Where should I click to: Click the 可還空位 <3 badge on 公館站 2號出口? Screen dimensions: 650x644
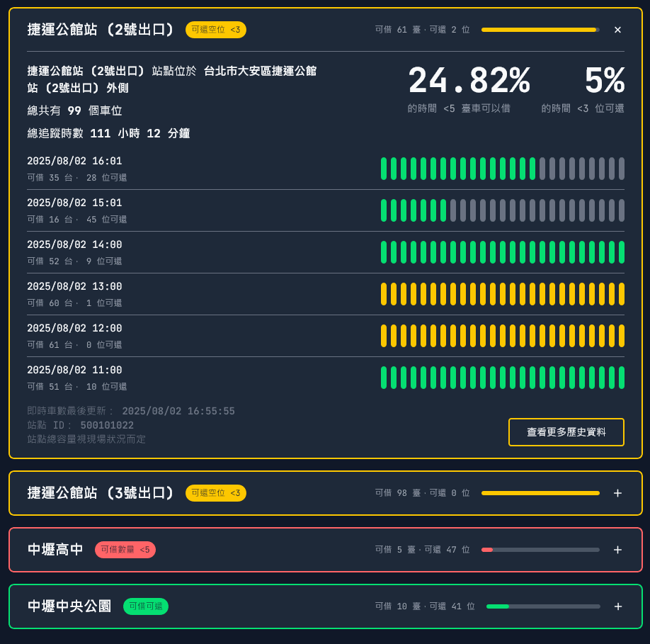tap(216, 30)
